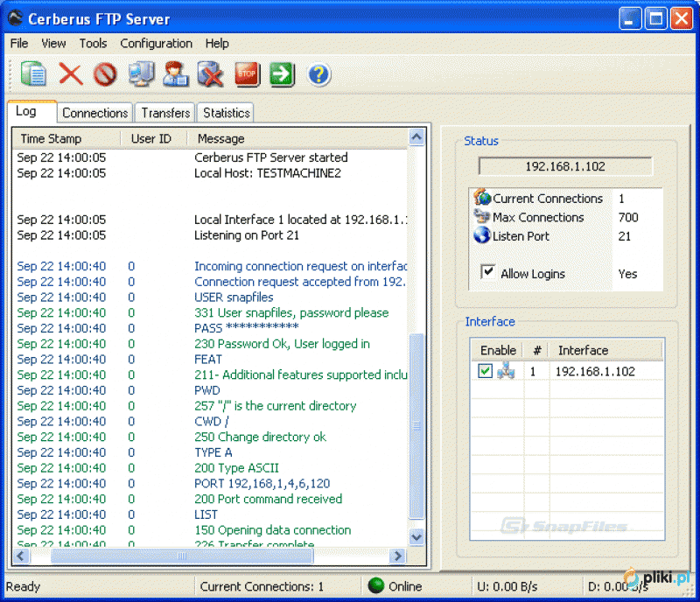700x602 pixels.
Task: Select the '200 Port command received' log entry
Action: coord(210,499)
